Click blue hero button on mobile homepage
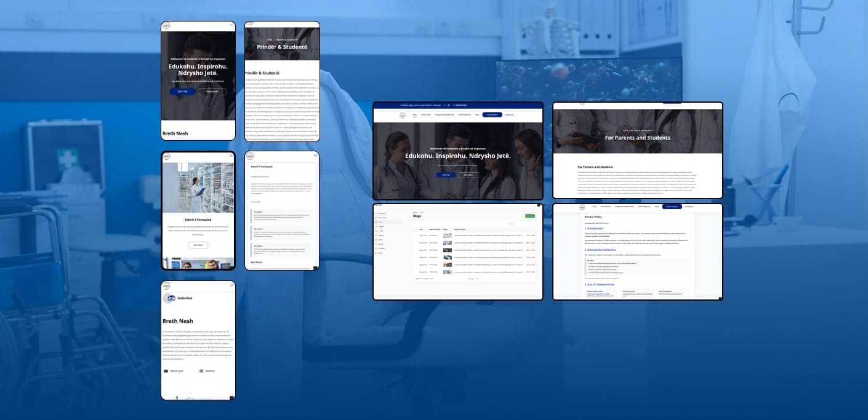The image size is (868, 420). click(x=182, y=92)
